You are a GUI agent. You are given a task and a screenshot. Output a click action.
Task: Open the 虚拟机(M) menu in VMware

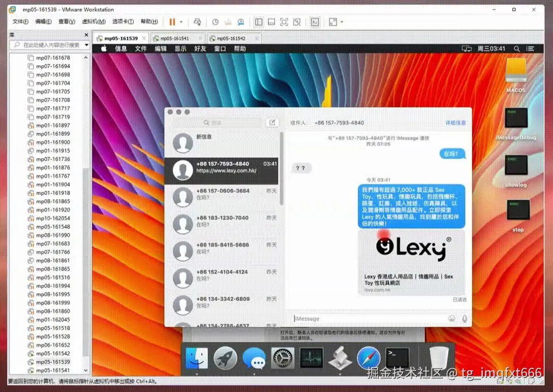pyautogui.click(x=94, y=21)
